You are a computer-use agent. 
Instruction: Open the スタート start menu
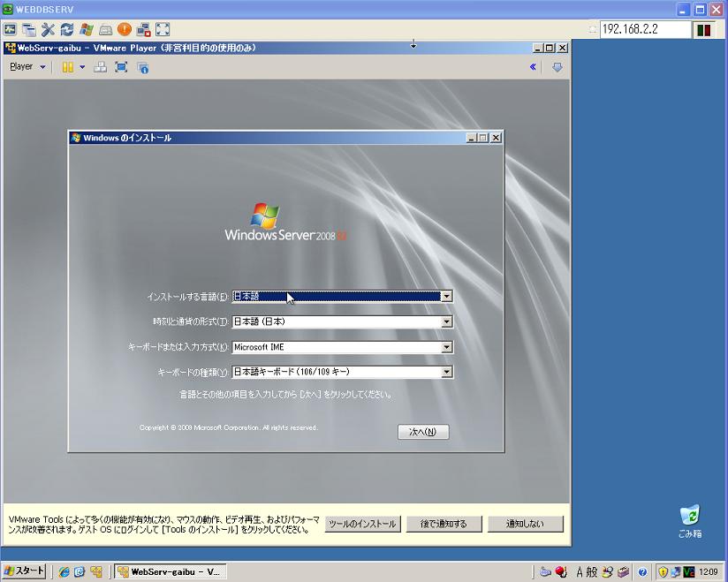pos(24,571)
